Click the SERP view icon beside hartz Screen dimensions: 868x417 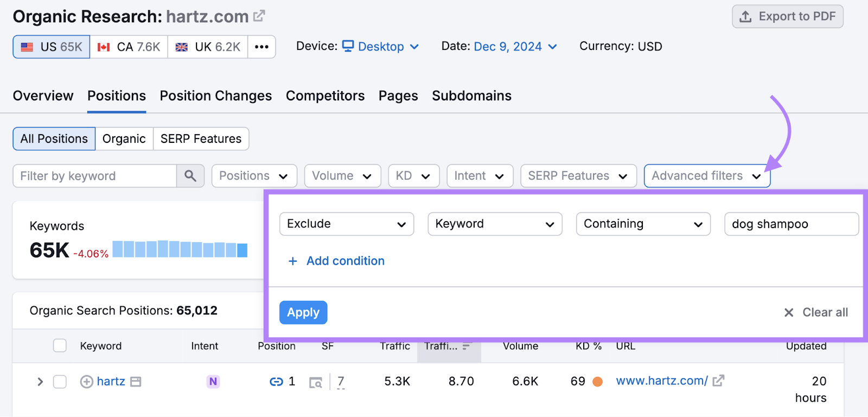(x=136, y=382)
